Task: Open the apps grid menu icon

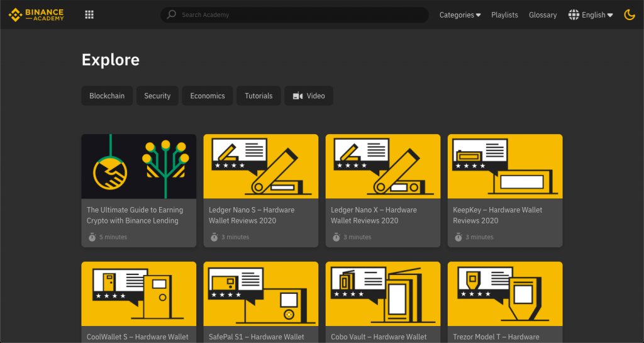Action: click(x=89, y=14)
